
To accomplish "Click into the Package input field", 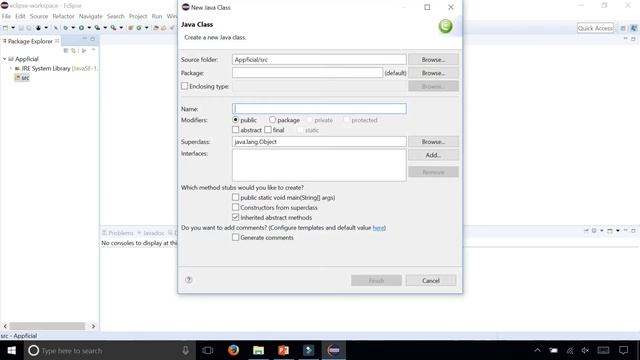I will [x=308, y=73].
